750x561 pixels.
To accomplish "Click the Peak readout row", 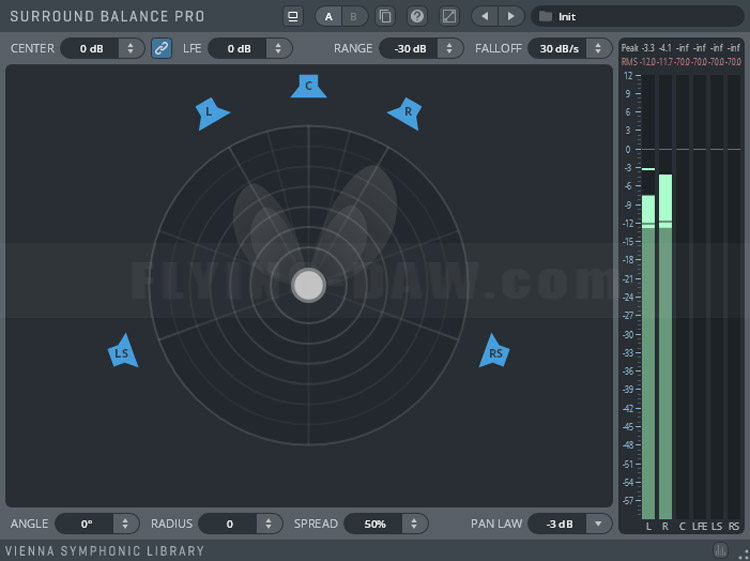I will tap(681, 48).
